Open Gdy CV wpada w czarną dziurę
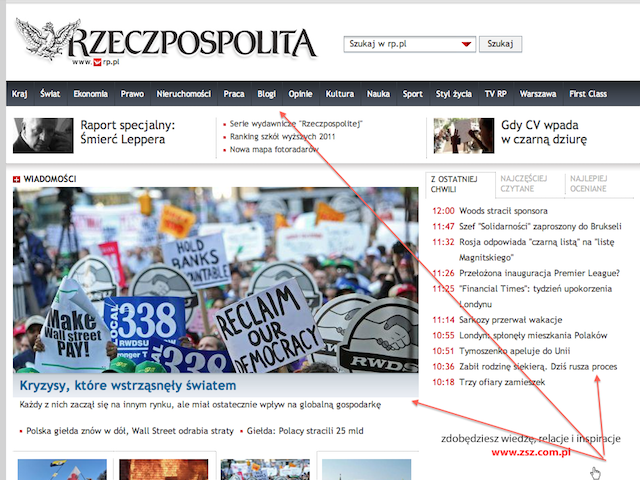640x480 pixels. point(544,132)
